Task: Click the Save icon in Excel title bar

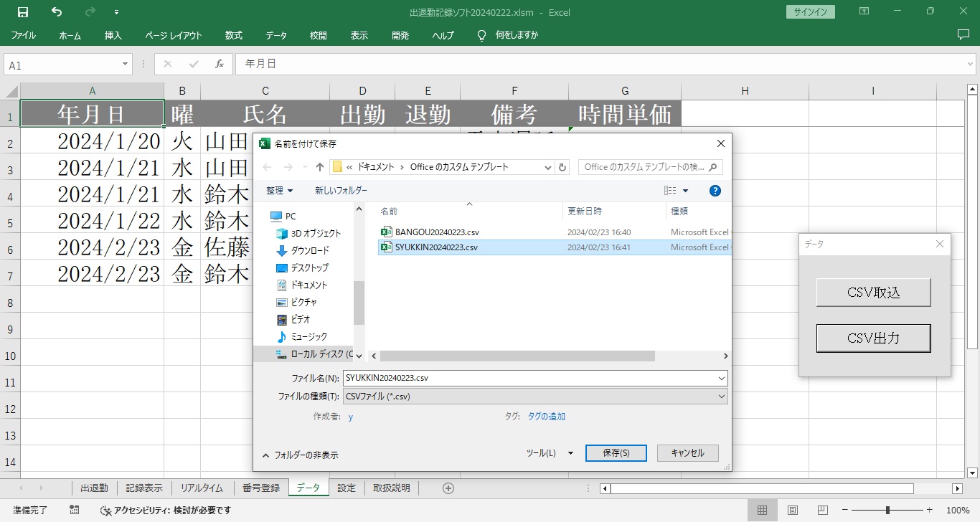Action: pos(23,12)
